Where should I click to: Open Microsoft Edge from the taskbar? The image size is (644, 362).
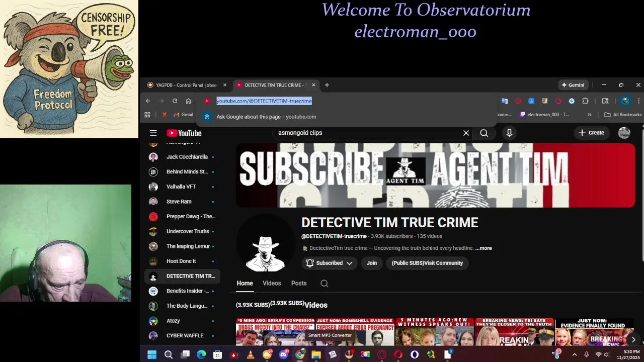coord(201,355)
